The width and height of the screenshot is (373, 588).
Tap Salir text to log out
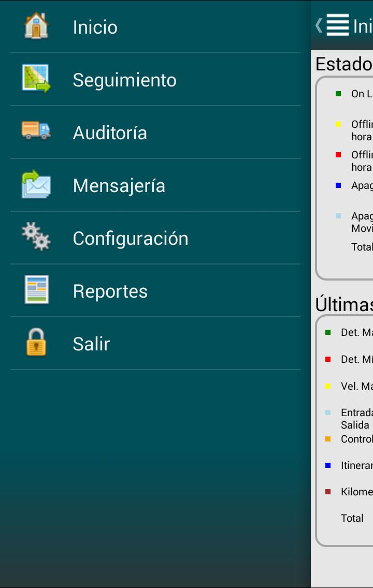92,344
